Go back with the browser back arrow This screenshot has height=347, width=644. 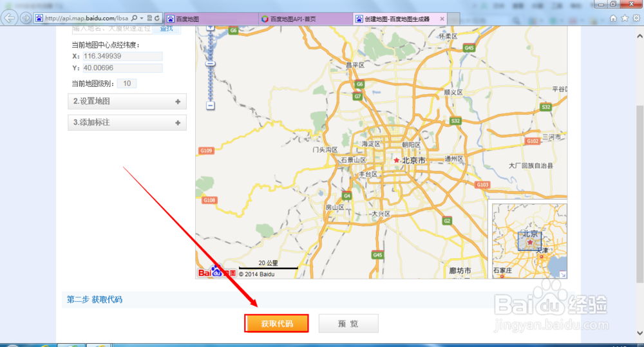(10, 18)
